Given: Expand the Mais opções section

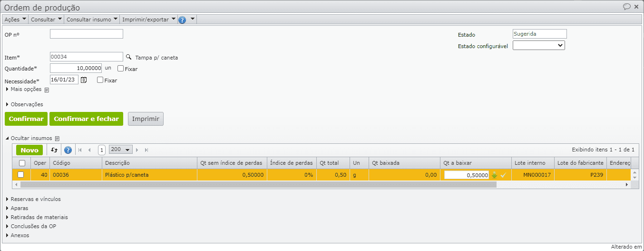Looking at the screenshot, I should point(24,90).
